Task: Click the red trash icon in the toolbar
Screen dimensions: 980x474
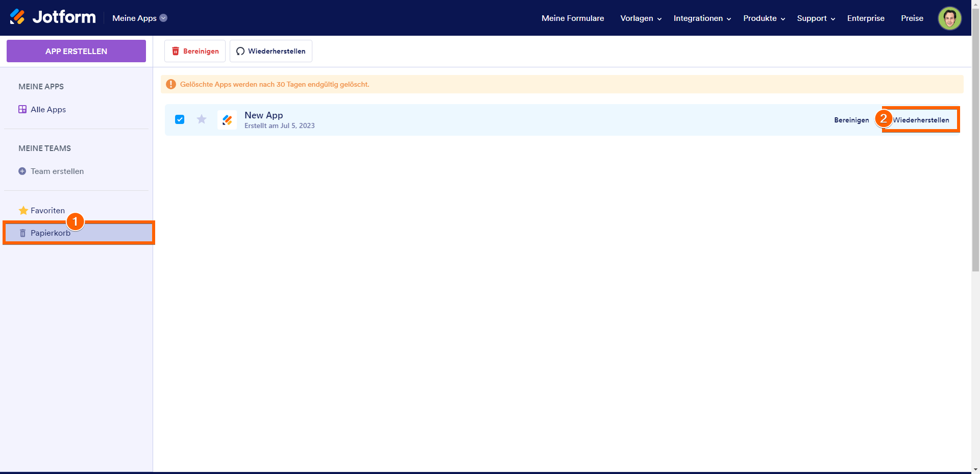Action: click(x=176, y=51)
